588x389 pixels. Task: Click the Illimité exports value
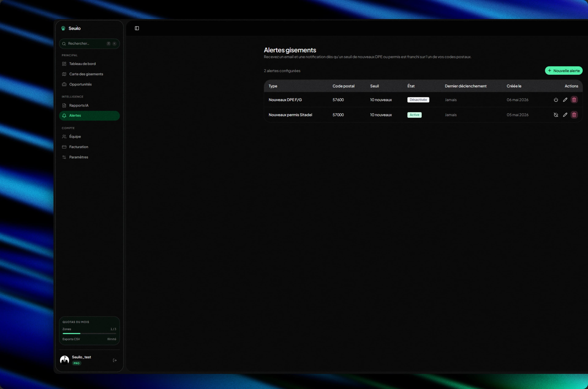112,339
